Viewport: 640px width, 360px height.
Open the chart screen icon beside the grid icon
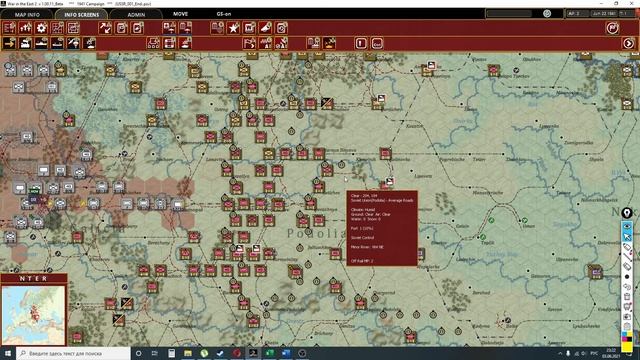(73, 28)
